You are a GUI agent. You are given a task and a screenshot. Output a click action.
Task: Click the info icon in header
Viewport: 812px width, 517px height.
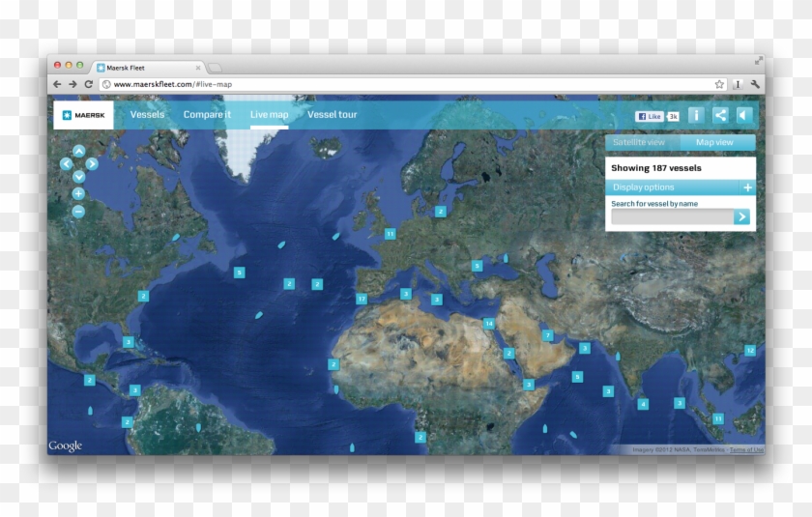pyautogui.click(x=696, y=115)
